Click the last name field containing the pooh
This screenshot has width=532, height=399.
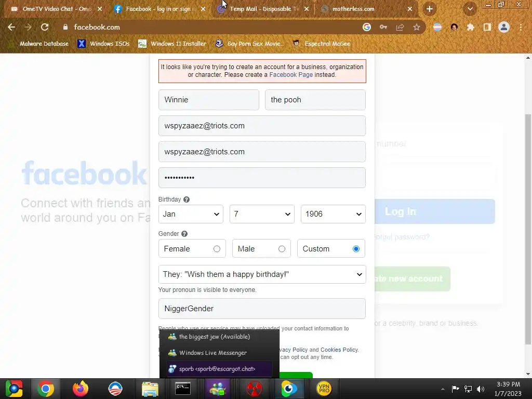coord(315,100)
